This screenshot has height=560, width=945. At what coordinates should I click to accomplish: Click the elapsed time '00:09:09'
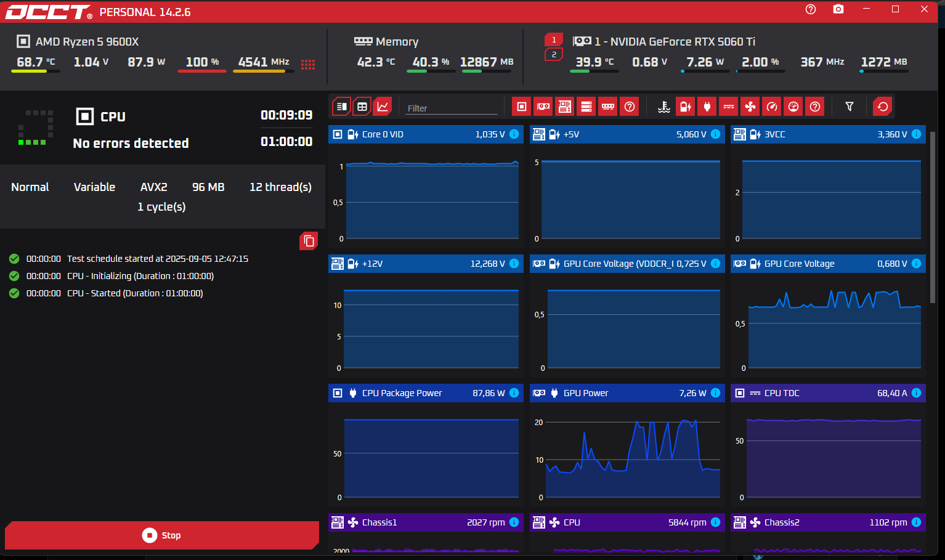point(286,115)
